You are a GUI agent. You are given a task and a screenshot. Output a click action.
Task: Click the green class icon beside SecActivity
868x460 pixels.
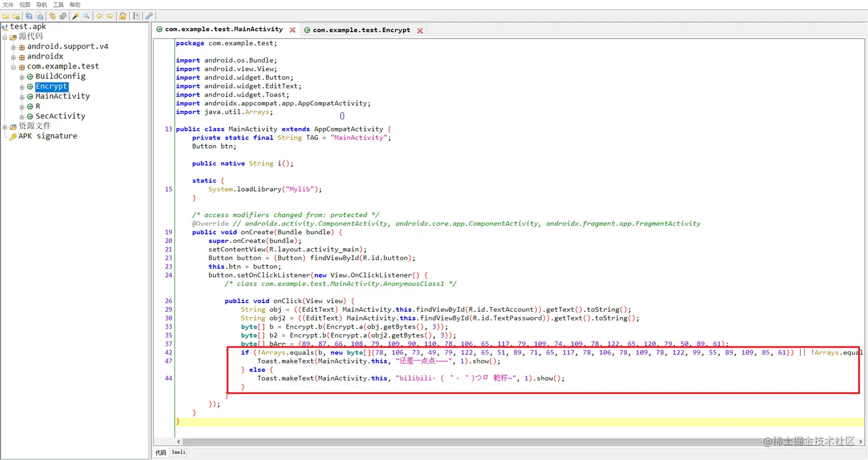[30, 116]
